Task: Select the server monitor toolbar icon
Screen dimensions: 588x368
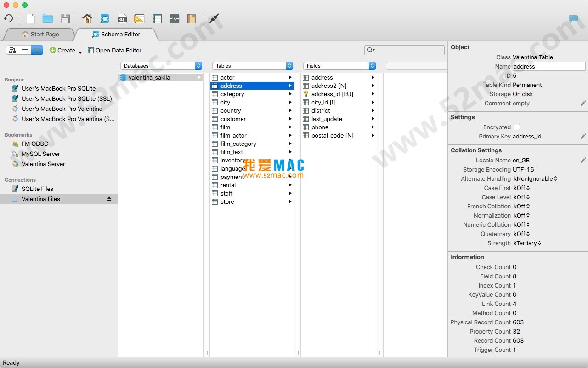Action: (175, 18)
